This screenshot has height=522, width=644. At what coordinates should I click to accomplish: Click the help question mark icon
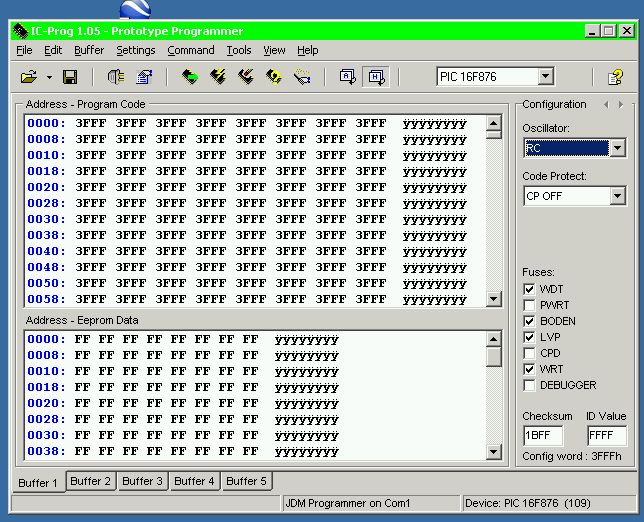coord(615,77)
